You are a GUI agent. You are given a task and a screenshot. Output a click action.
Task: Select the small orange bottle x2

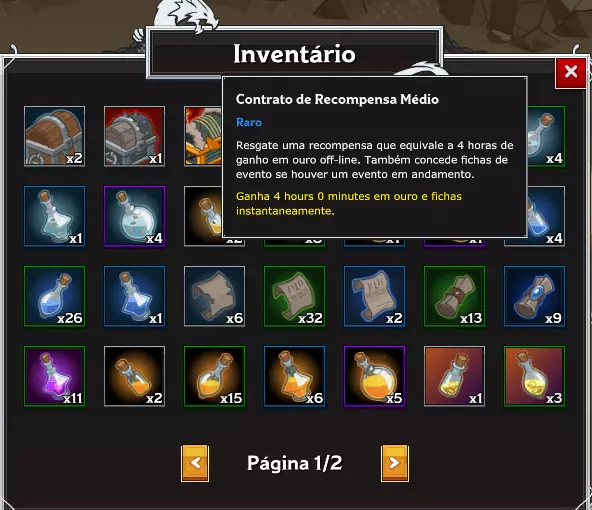(134, 376)
